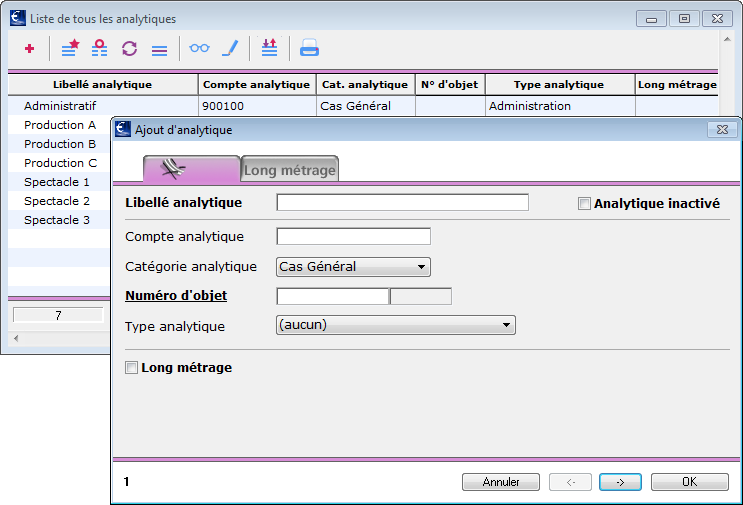Click the sort list arrows icon

click(270, 47)
